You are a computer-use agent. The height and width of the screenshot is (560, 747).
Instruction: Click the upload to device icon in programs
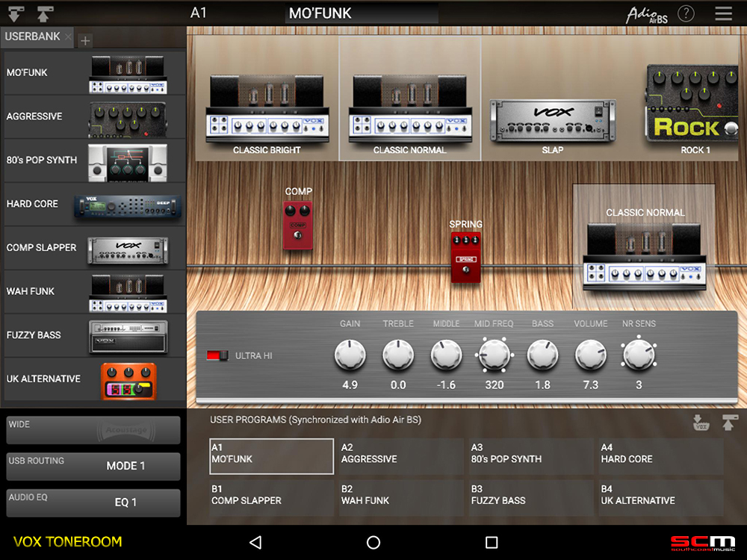tap(729, 423)
